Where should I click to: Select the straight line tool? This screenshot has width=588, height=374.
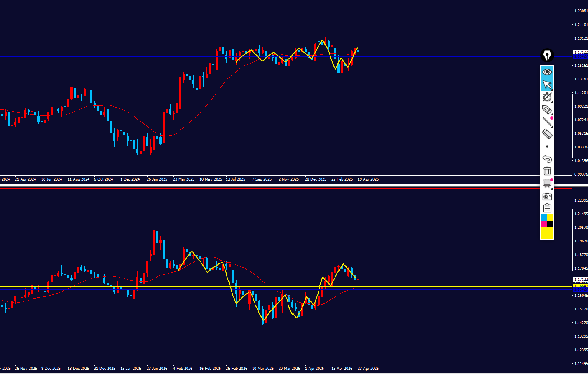tap(547, 121)
